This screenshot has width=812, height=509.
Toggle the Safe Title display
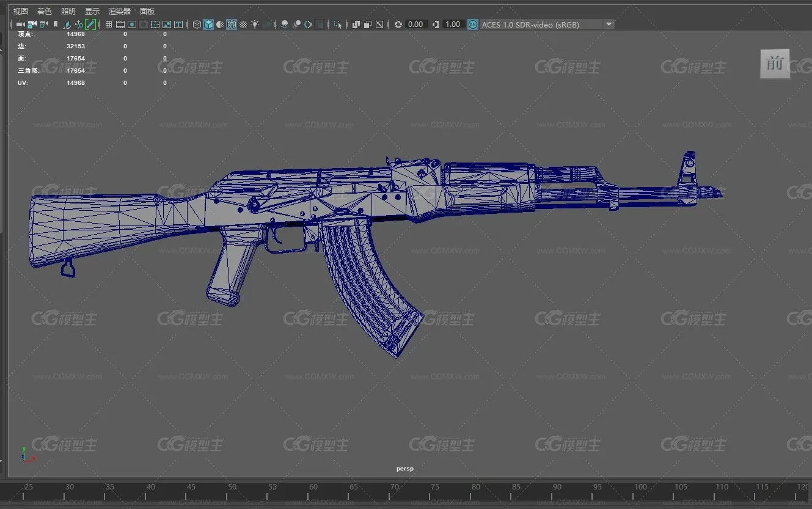178,24
